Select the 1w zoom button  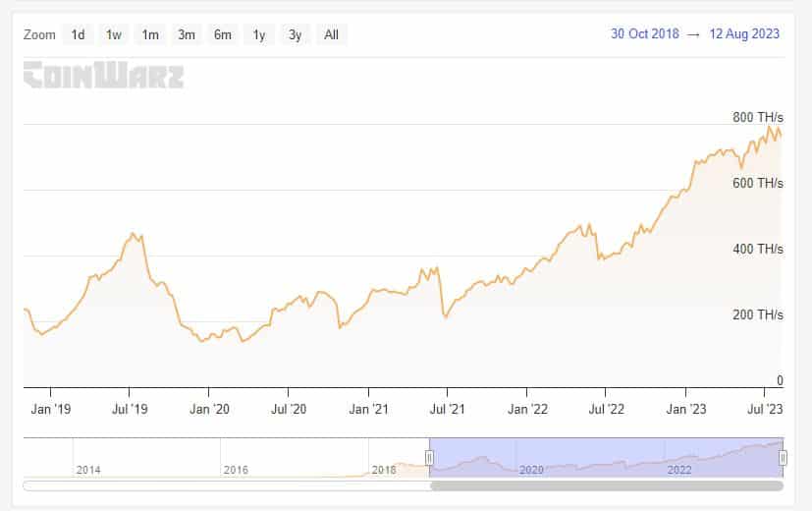(114, 34)
